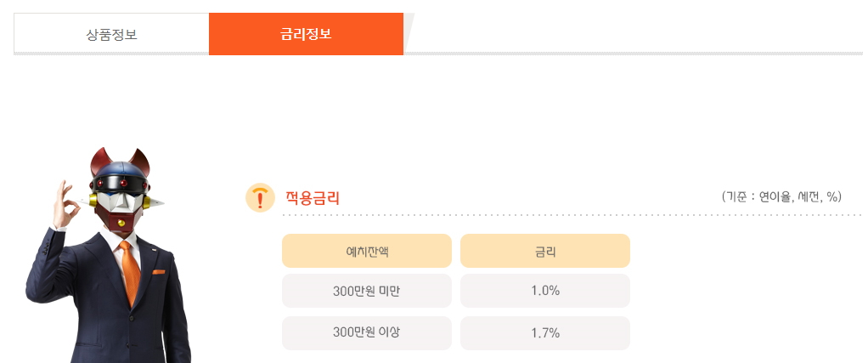Click the 1.7% rate cell

pyautogui.click(x=545, y=332)
